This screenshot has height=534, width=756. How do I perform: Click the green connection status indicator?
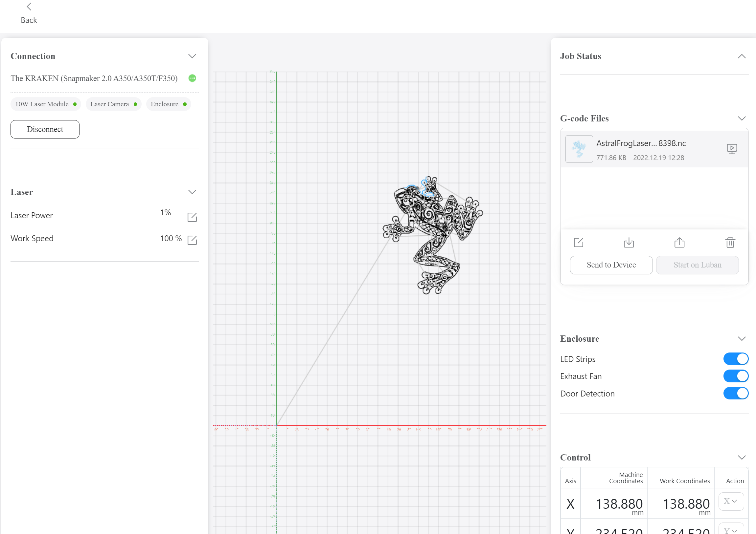click(192, 78)
